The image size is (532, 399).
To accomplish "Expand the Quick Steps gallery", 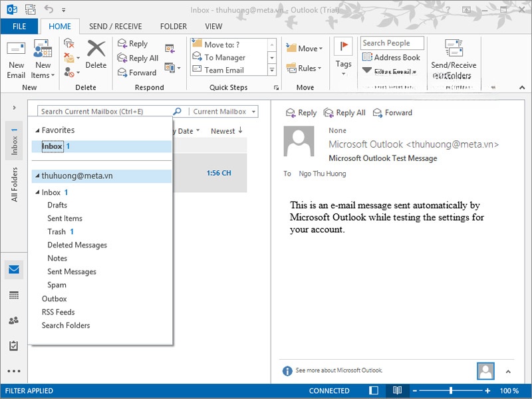I will (x=272, y=70).
